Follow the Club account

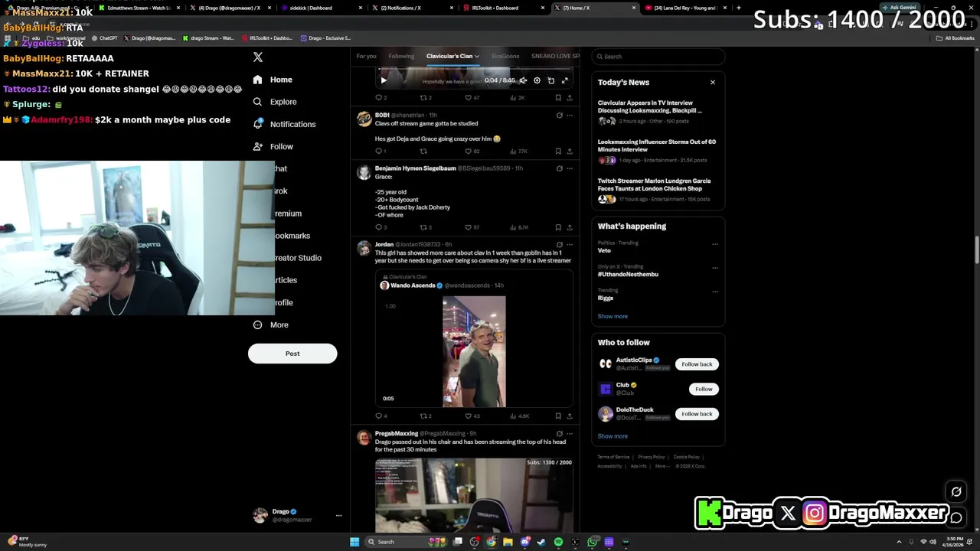(x=704, y=390)
